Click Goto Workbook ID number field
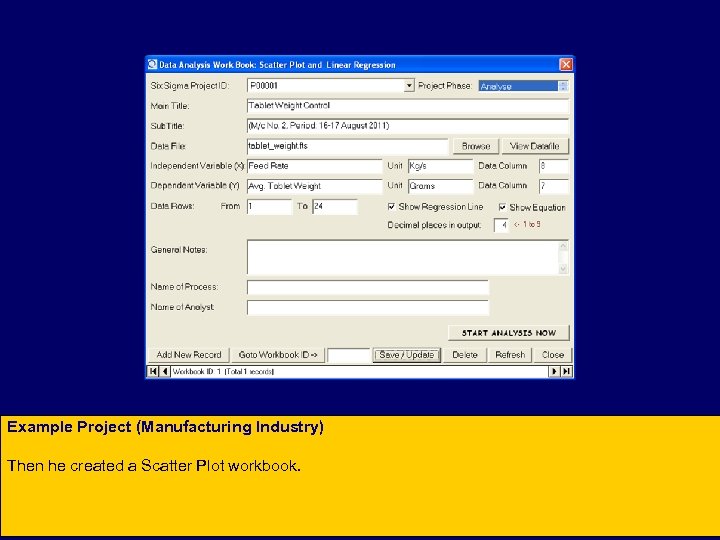This screenshot has width=720, height=540. [x=348, y=355]
